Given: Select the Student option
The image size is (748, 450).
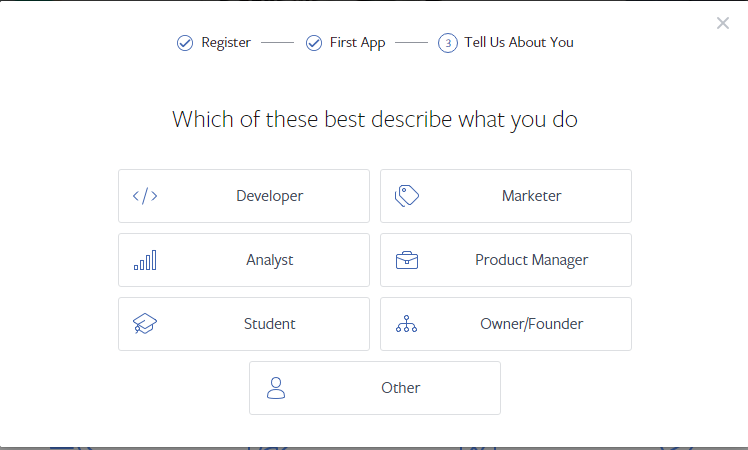Looking at the screenshot, I should 244,324.
